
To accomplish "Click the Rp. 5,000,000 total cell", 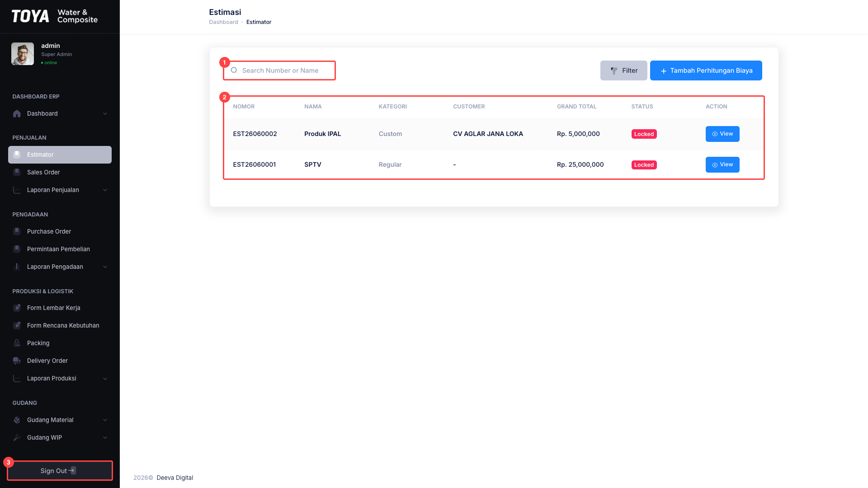I will 578,134.
